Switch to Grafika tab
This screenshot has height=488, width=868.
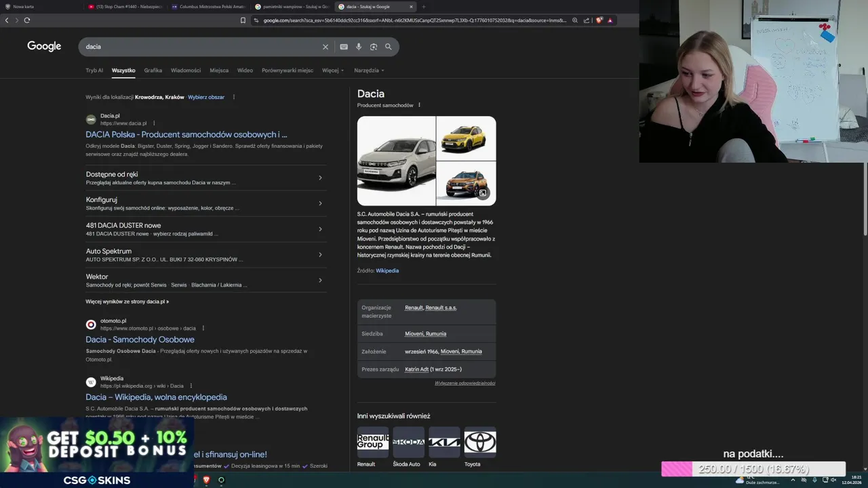[x=153, y=70]
